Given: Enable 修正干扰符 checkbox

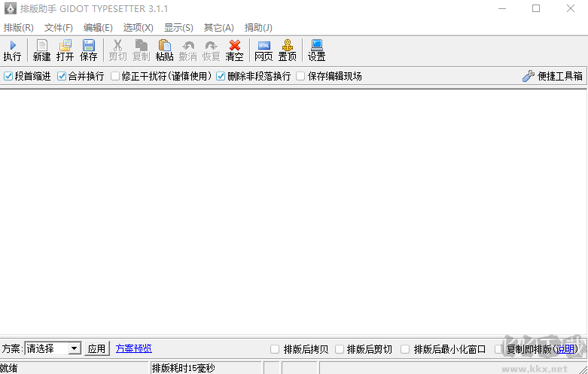Looking at the screenshot, I should click(115, 76).
